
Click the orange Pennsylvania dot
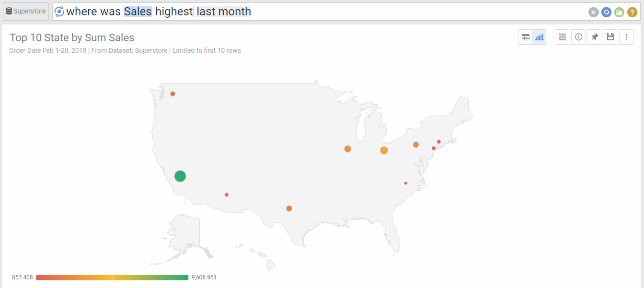click(416, 144)
